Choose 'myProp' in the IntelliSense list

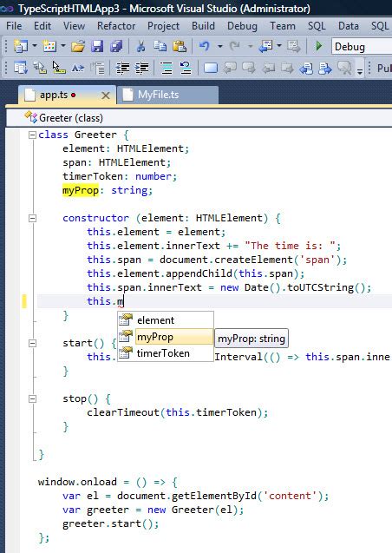pyautogui.click(x=166, y=337)
